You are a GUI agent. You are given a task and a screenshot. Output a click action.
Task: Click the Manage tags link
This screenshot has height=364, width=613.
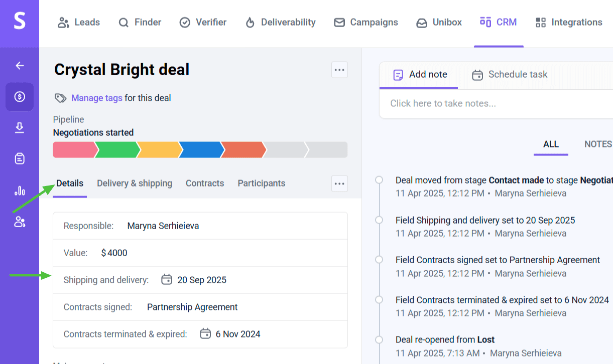[x=96, y=98]
